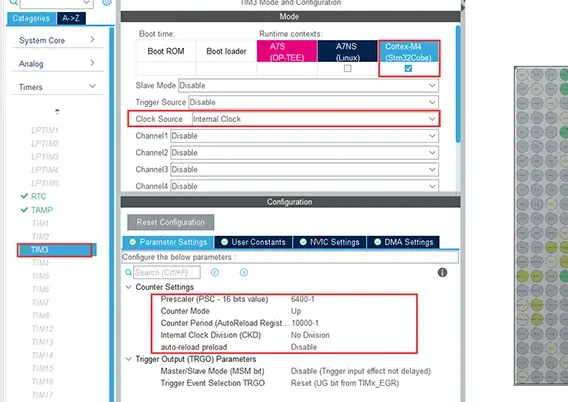Open the Channel4 dropdown
This screenshot has height=402, width=568.
point(304,186)
